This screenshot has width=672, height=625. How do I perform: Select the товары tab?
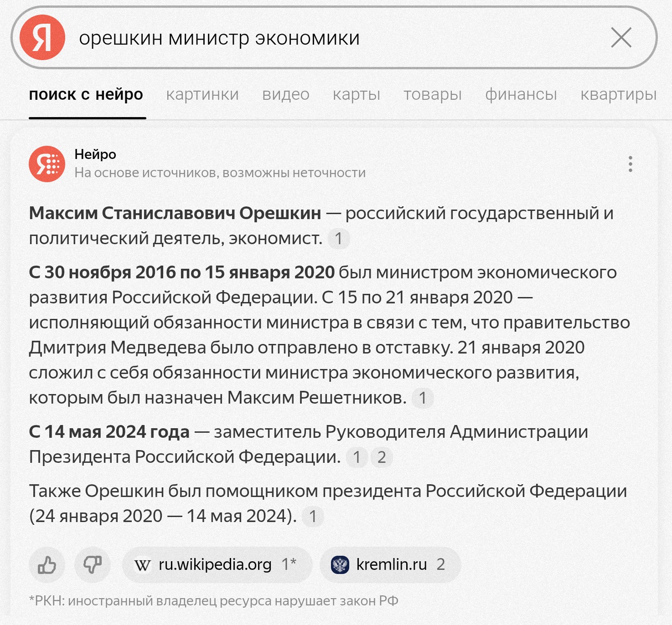pyautogui.click(x=433, y=94)
